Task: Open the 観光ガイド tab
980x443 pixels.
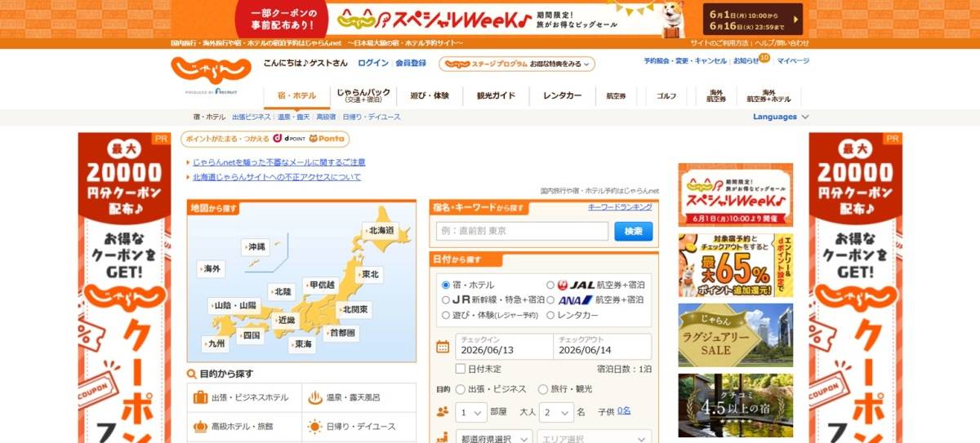Action: pos(497,95)
